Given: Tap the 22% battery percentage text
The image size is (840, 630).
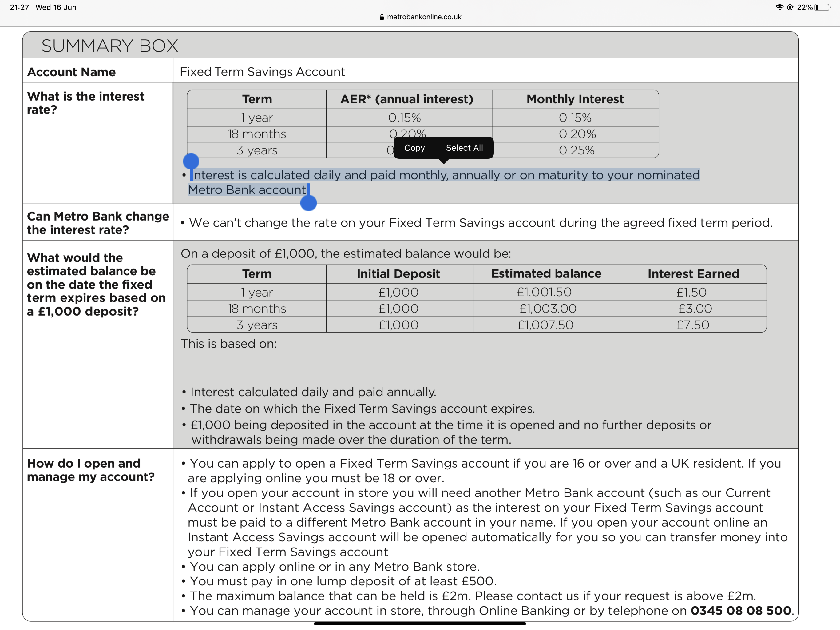Looking at the screenshot, I should coord(805,7).
